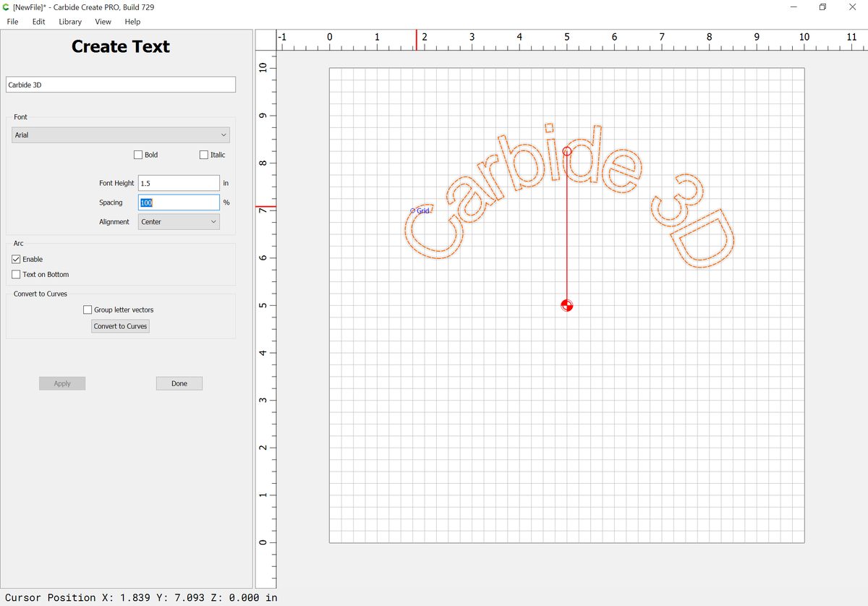Click the Spacing percentage field
868x606 pixels.
[x=178, y=202]
